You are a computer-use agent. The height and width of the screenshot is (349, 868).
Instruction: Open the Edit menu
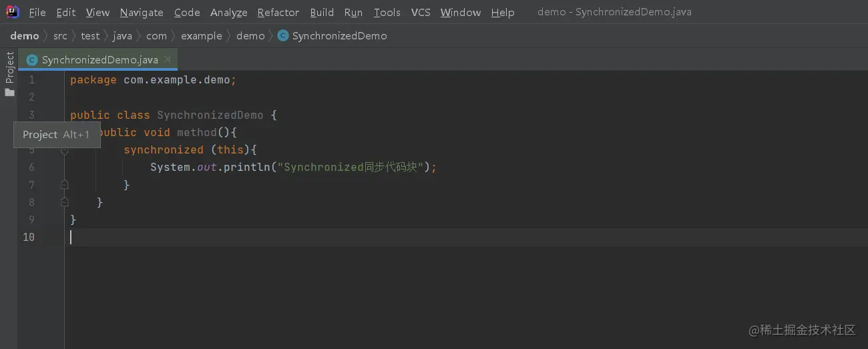tap(65, 12)
